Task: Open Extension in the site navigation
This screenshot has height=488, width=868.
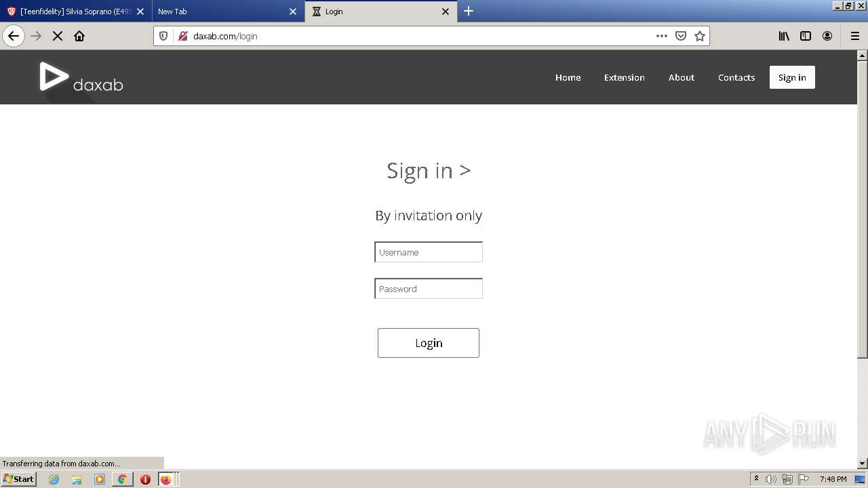Action: point(625,77)
